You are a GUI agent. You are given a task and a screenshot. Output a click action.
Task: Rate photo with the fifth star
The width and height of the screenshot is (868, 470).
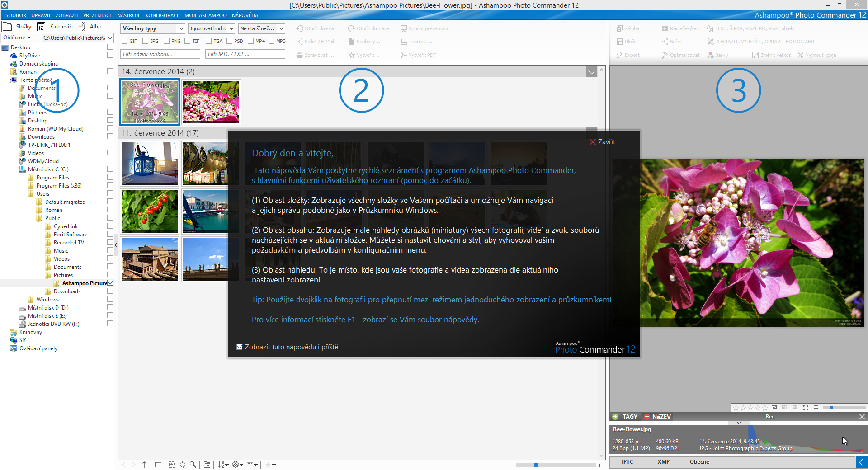(x=765, y=408)
